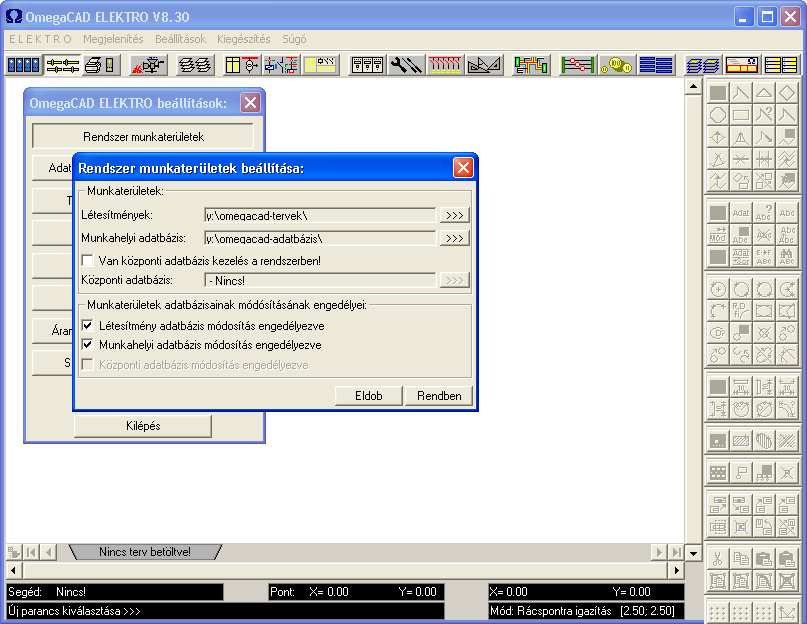This screenshot has width=807, height=624.
Task: Enable 'Van központi adatbázis kezelés a rendszerben!' checkbox
Action: click(x=88, y=261)
